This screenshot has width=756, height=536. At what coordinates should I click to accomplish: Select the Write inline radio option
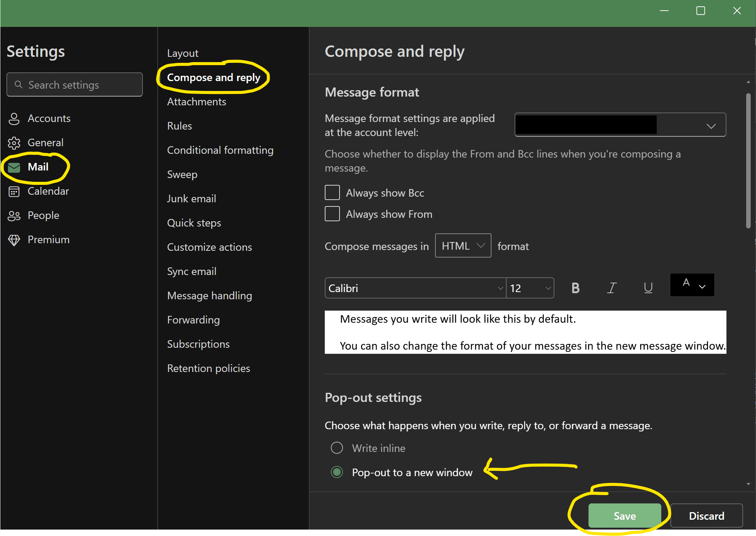click(x=337, y=448)
